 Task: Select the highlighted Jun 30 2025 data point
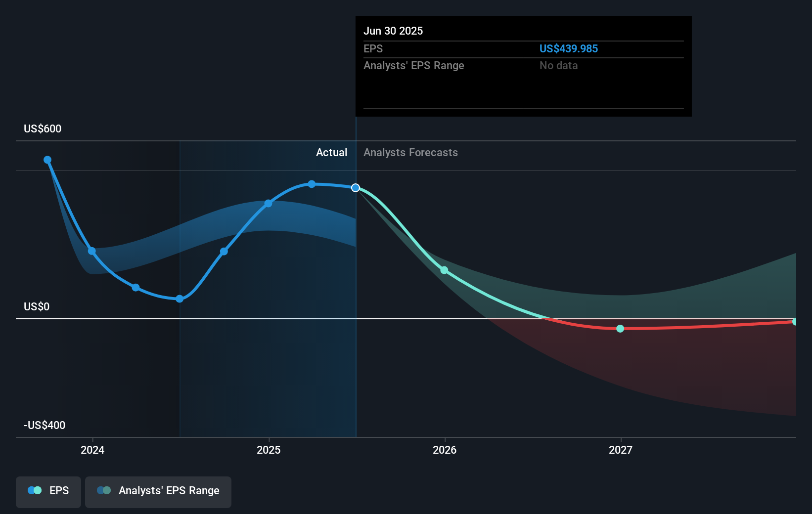coord(356,188)
